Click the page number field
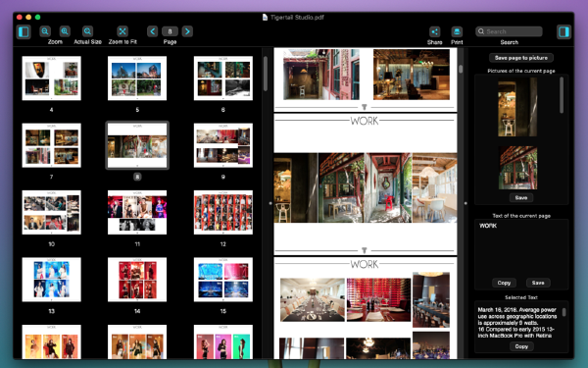Screen dimensions: 588x368 click(170, 31)
